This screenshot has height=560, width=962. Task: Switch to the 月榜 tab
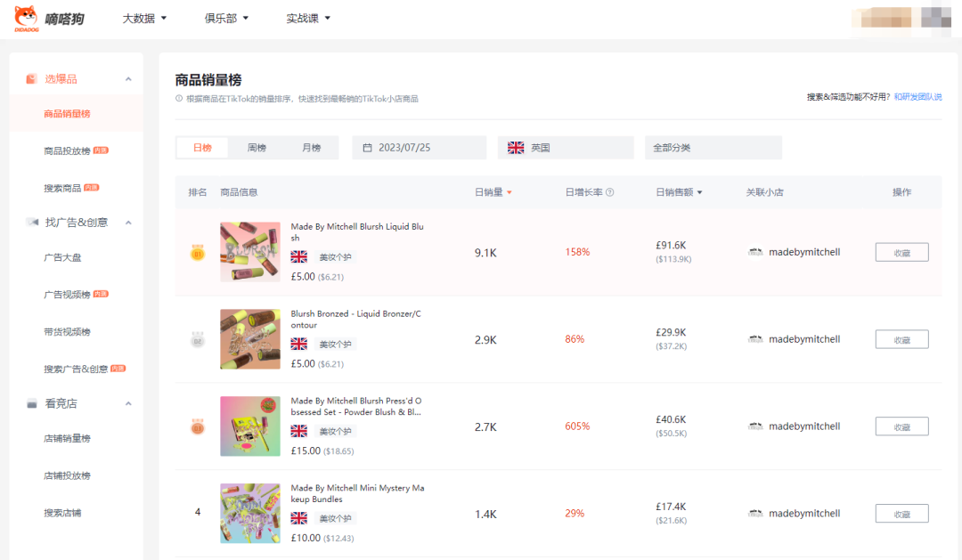(311, 148)
